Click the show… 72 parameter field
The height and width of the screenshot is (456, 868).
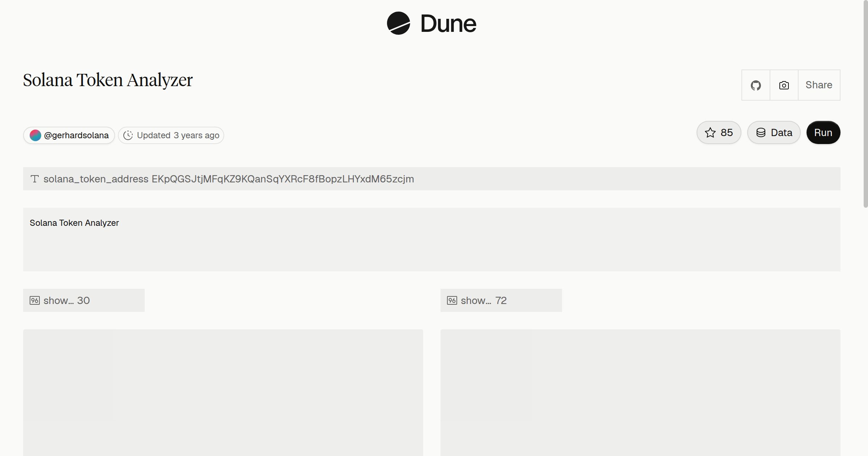point(501,300)
